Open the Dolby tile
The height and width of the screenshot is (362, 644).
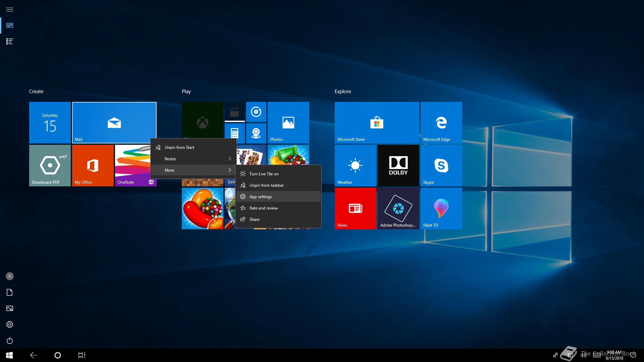coord(398,166)
